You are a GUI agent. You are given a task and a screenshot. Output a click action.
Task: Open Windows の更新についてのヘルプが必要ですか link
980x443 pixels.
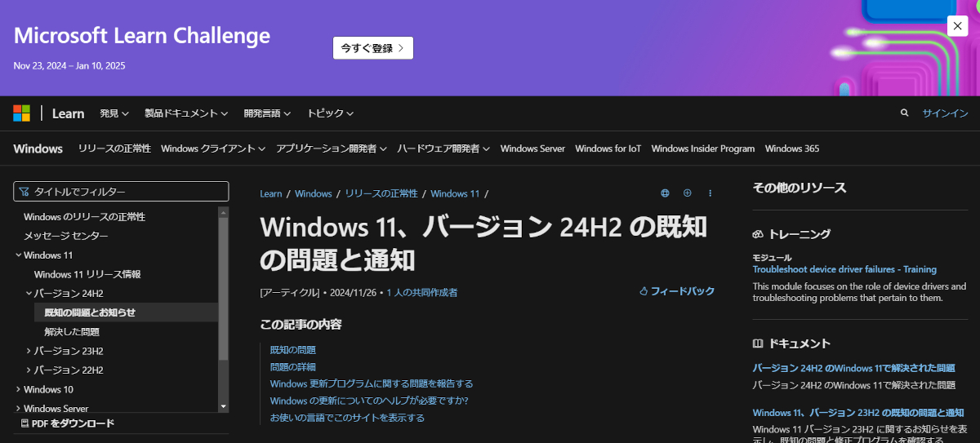click(369, 401)
